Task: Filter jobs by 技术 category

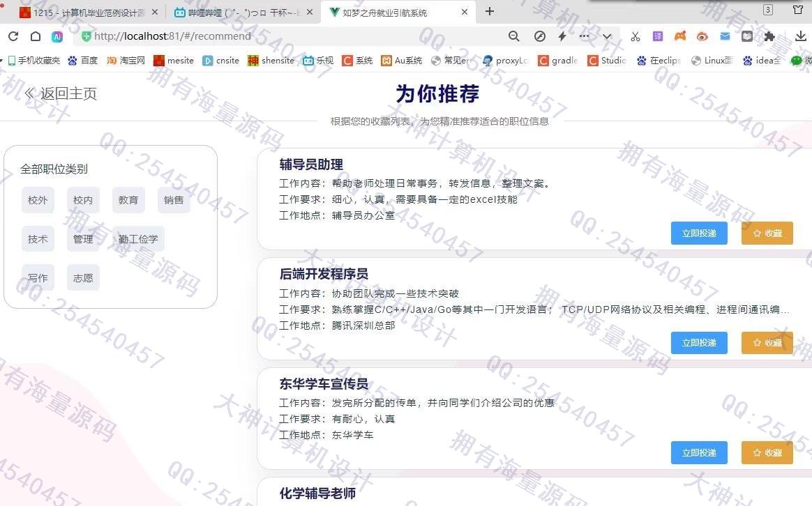Action: (38, 238)
